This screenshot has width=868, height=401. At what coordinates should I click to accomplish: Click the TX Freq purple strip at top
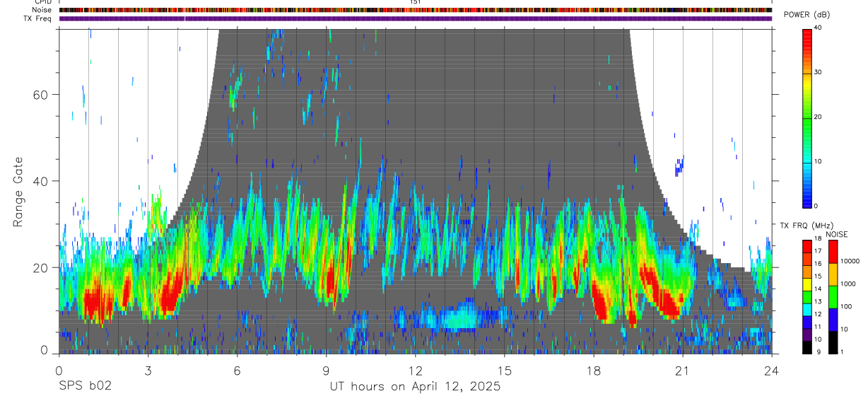pos(416,19)
